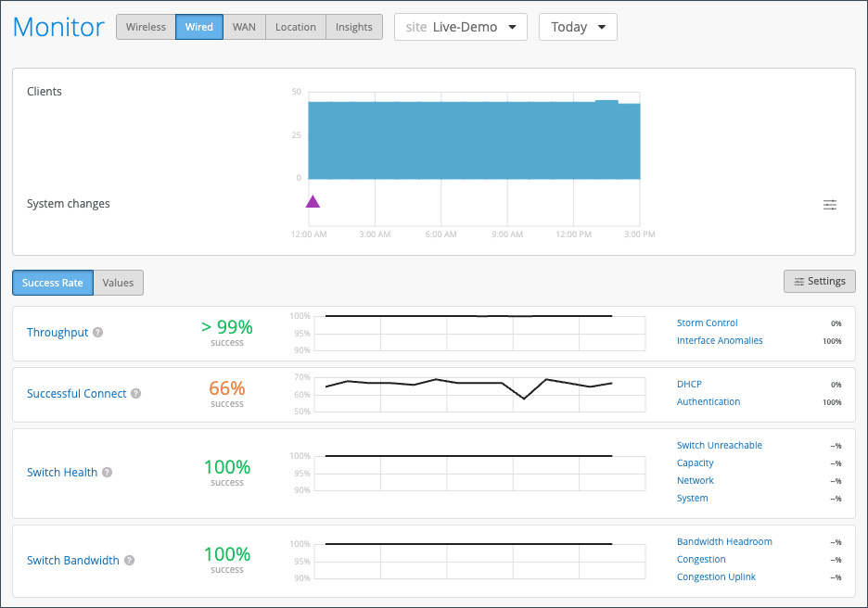Viewport: 868px width, 608px height.
Task: Expand the Today time range dropdown
Action: pyautogui.click(x=578, y=27)
